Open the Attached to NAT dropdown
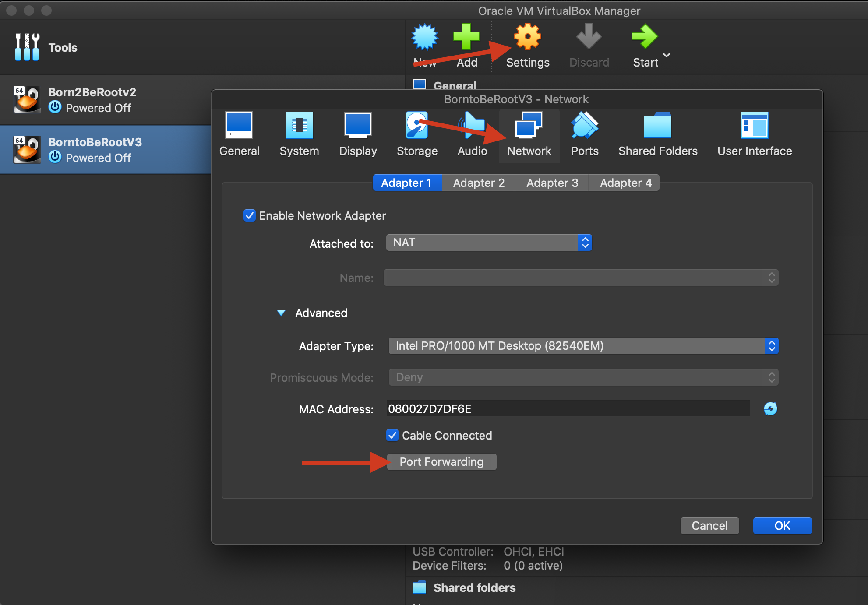The height and width of the screenshot is (605, 868). click(489, 243)
